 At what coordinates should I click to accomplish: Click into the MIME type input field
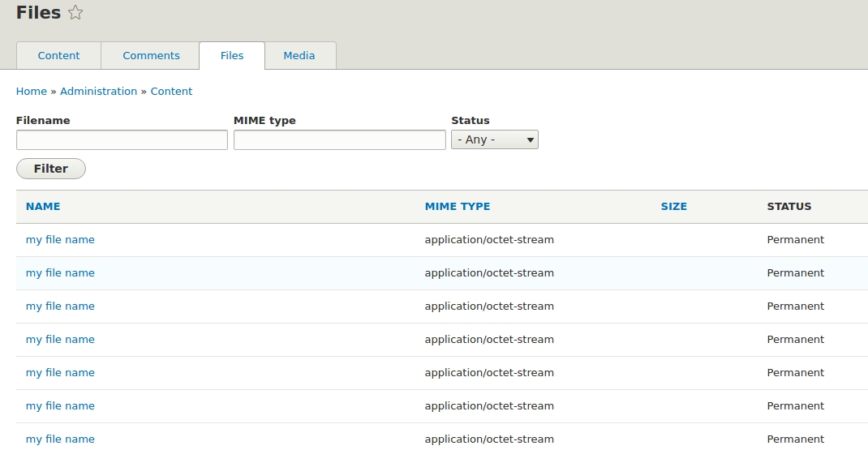[x=339, y=140]
